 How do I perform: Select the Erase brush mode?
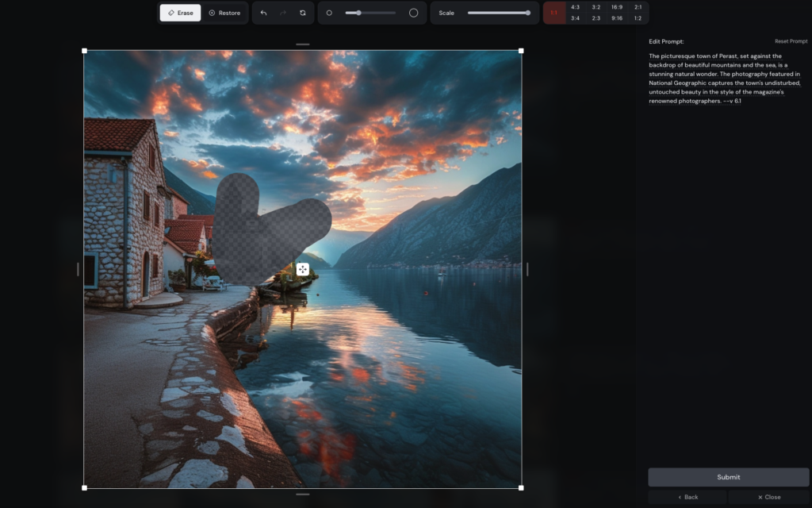point(180,13)
